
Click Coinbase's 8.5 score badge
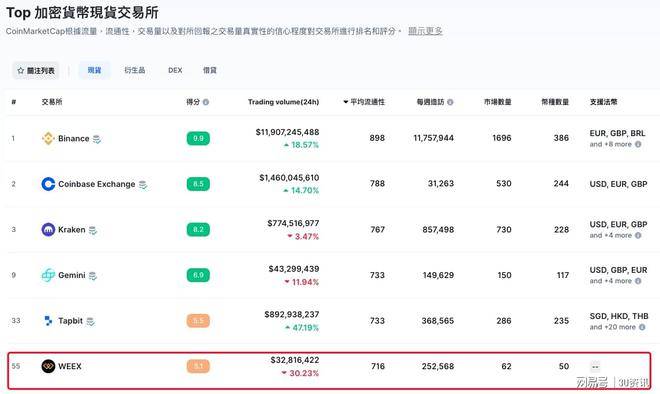pos(198,184)
